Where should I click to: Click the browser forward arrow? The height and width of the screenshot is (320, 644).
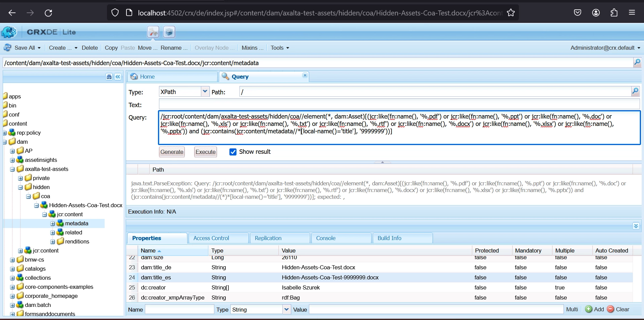tap(30, 13)
